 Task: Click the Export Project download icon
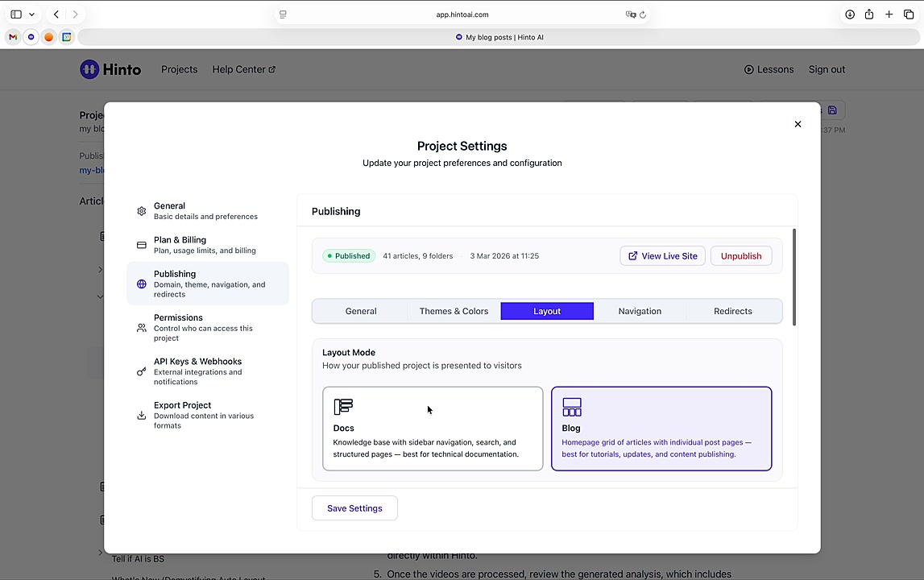point(142,416)
